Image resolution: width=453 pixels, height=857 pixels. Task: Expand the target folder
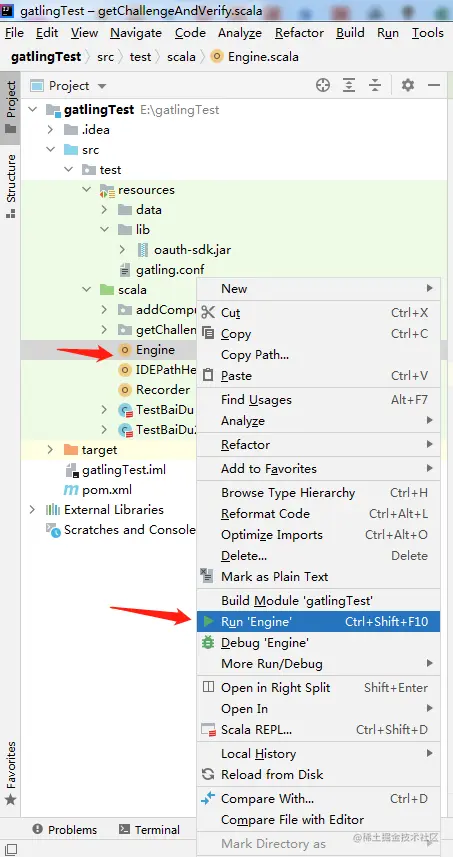50,450
